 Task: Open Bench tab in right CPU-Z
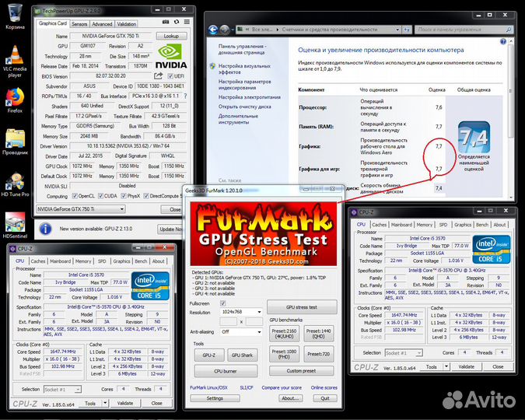click(x=482, y=225)
